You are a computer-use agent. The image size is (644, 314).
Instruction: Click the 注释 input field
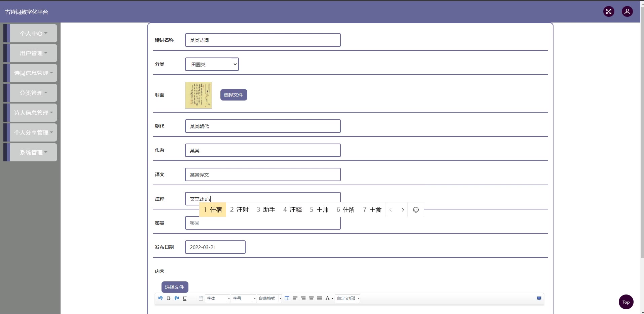pyautogui.click(x=263, y=198)
